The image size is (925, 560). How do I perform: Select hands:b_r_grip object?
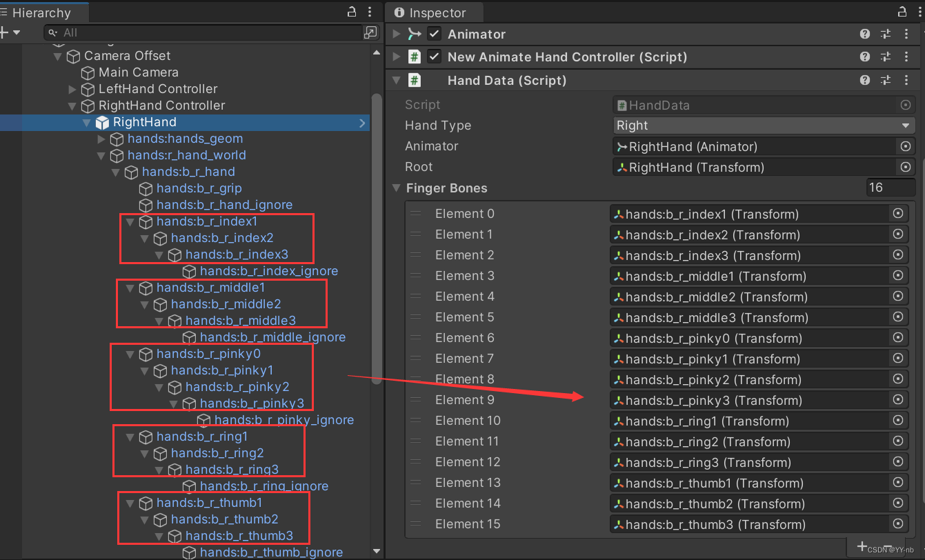pyautogui.click(x=199, y=188)
